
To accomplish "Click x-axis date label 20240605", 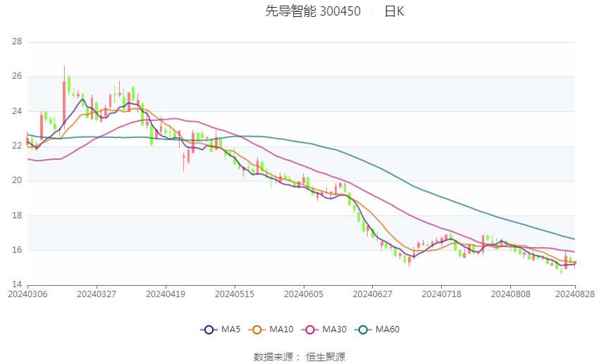I will pos(304,294).
